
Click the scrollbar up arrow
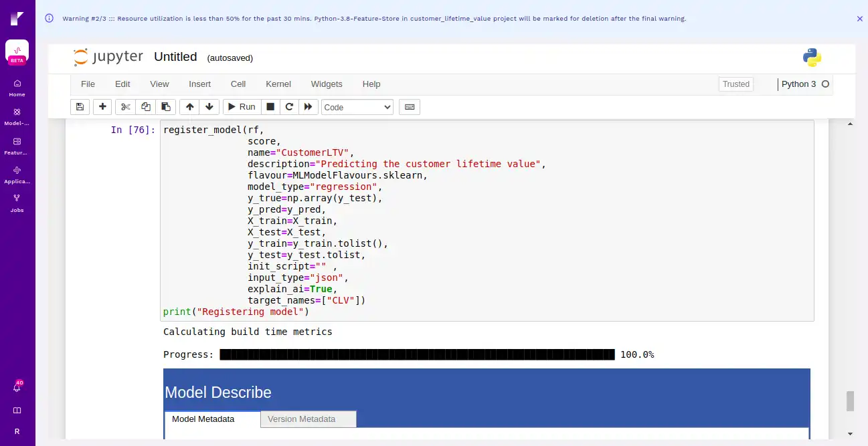coord(851,124)
